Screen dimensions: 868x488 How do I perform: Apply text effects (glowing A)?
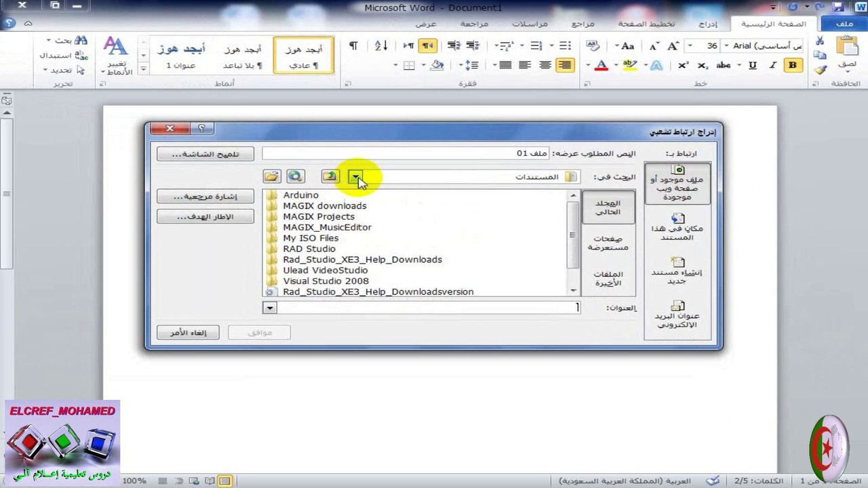tap(656, 66)
